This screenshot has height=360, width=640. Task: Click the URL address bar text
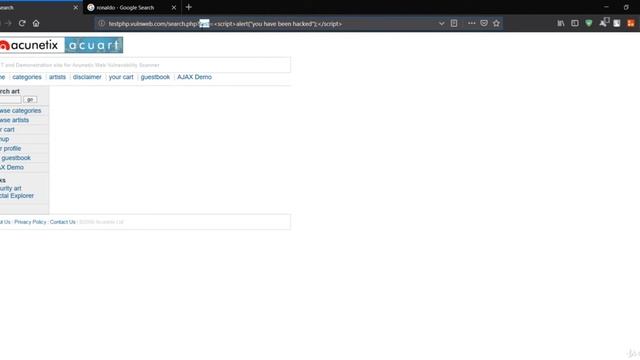(x=225, y=24)
